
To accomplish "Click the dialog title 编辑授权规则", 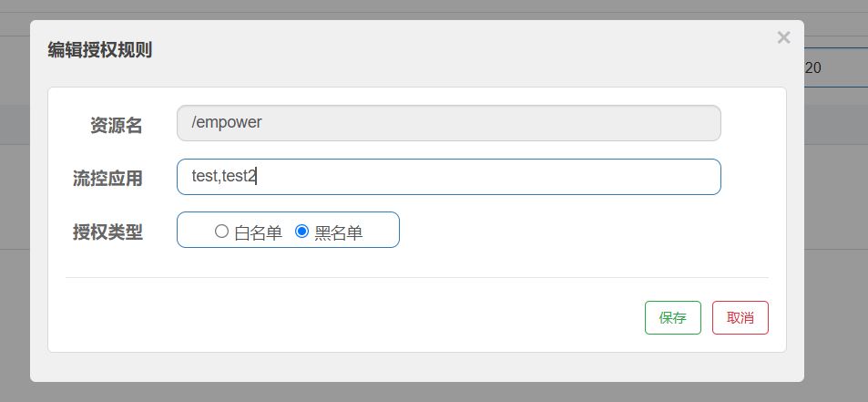I will (99, 50).
